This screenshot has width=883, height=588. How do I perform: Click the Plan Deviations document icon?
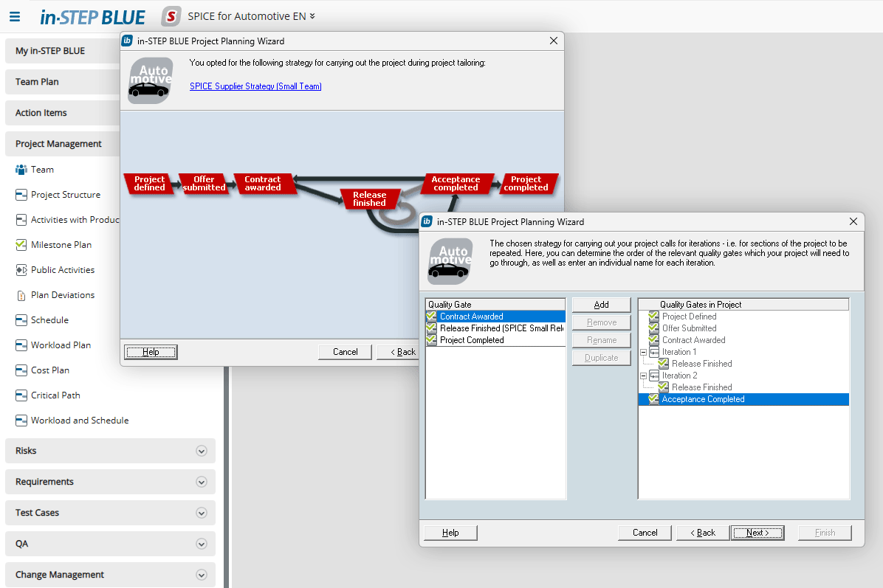(x=21, y=295)
